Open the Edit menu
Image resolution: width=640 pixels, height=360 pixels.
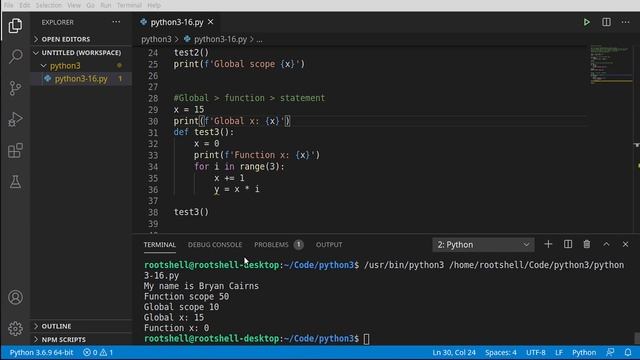[x=25, y=5]
